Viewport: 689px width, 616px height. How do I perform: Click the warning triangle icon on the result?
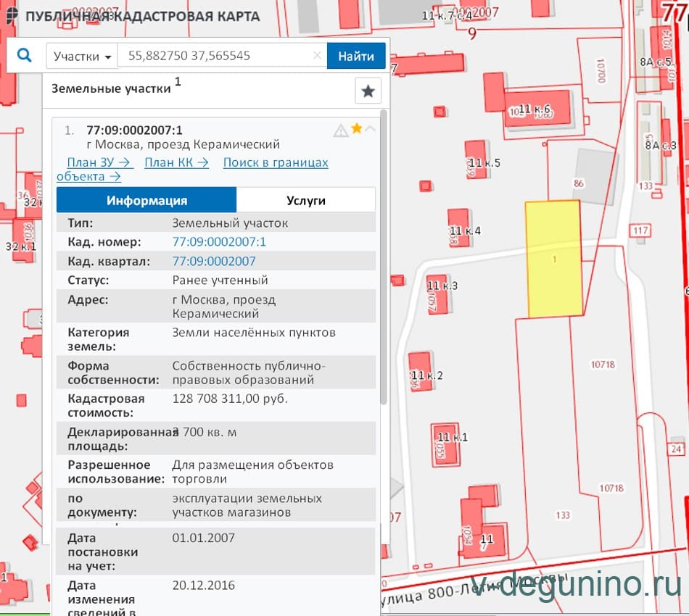340,130
